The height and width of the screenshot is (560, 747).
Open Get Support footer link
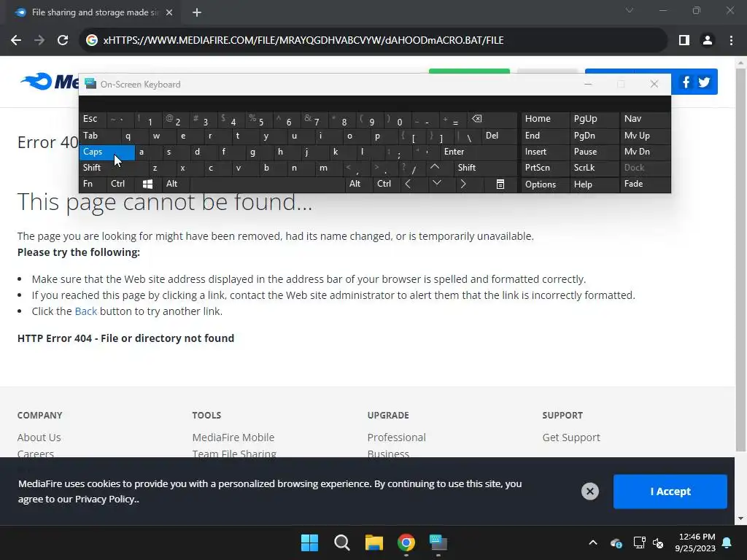[571, 437]
